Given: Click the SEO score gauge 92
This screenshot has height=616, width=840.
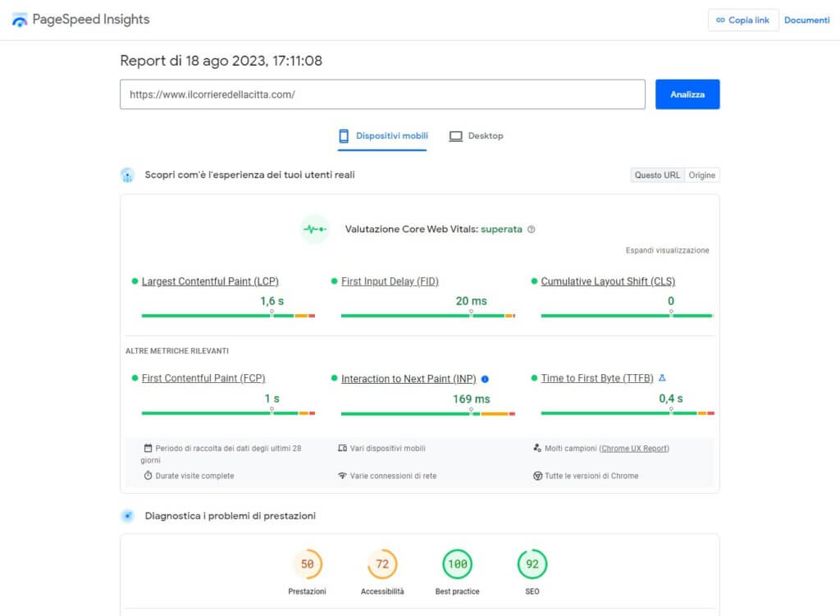Looking at the screenshot, I should pyautogui.click(x=532, y=564).
